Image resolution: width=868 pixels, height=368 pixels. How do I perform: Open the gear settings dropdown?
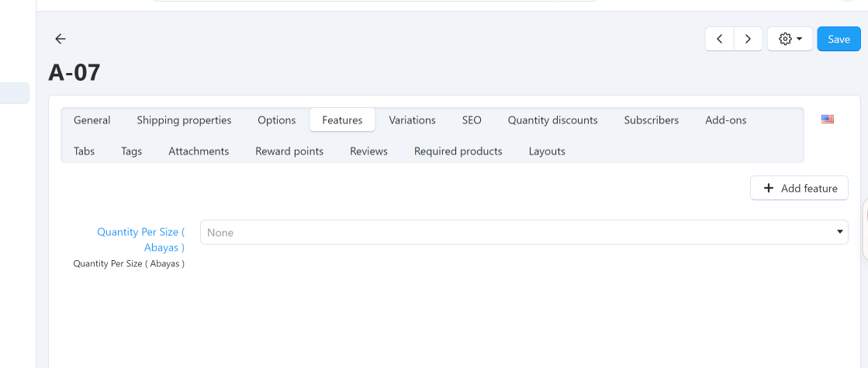tap(790, 39)
